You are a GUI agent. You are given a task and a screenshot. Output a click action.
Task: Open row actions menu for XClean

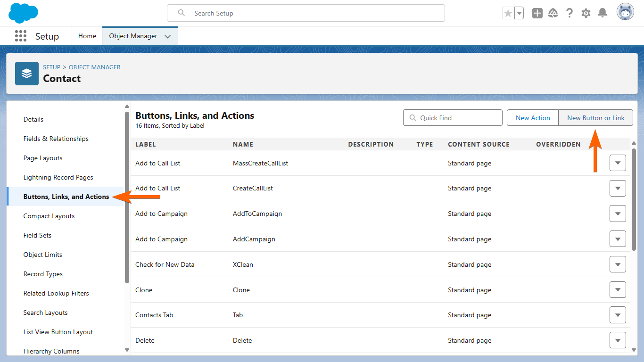click(618, 264)
